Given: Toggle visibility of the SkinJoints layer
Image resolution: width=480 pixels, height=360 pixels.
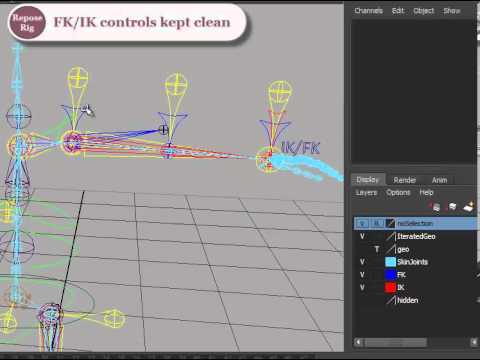Looking at the screenshot, I should pyautogui.click(x=362, y=262).
